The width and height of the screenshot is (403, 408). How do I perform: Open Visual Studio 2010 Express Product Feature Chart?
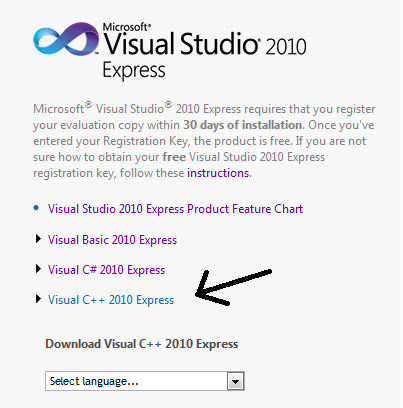(x=175, y=209)
